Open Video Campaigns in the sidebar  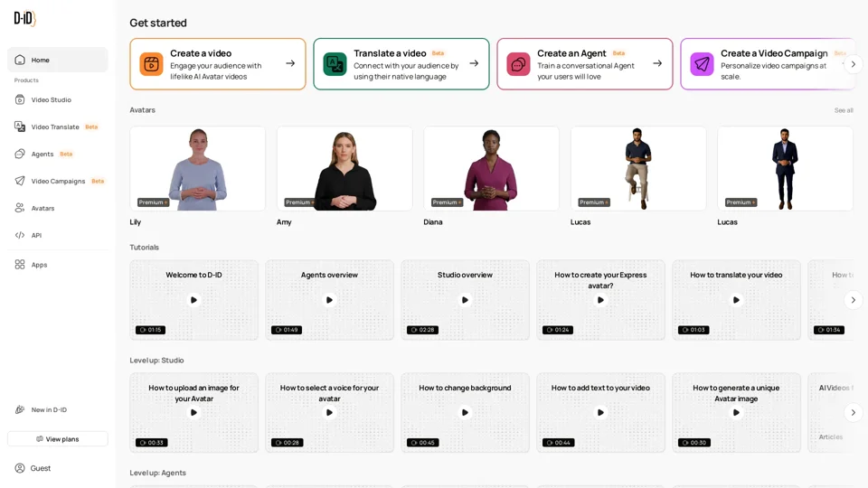click(x=58, y=181)
